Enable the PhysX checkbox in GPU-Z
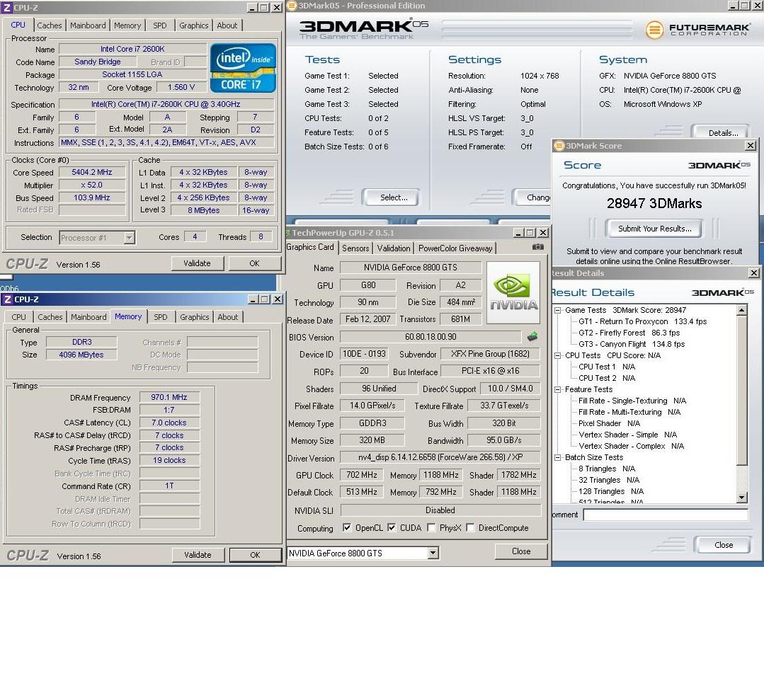This screenshot has height=700, width=764. point(431,527)
